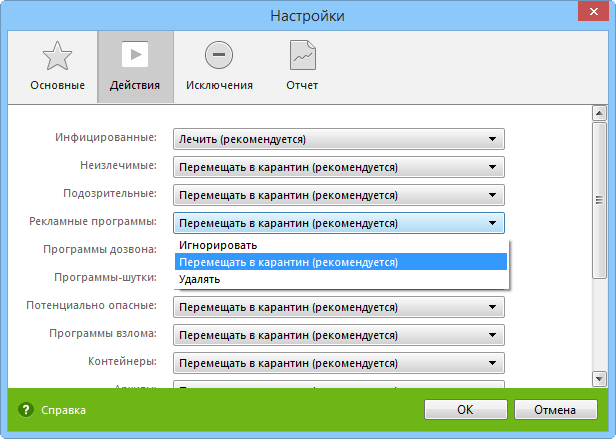The image size is (616, 439).
Task: Click the Подозрительные label
Action: (x=110, y=194)
